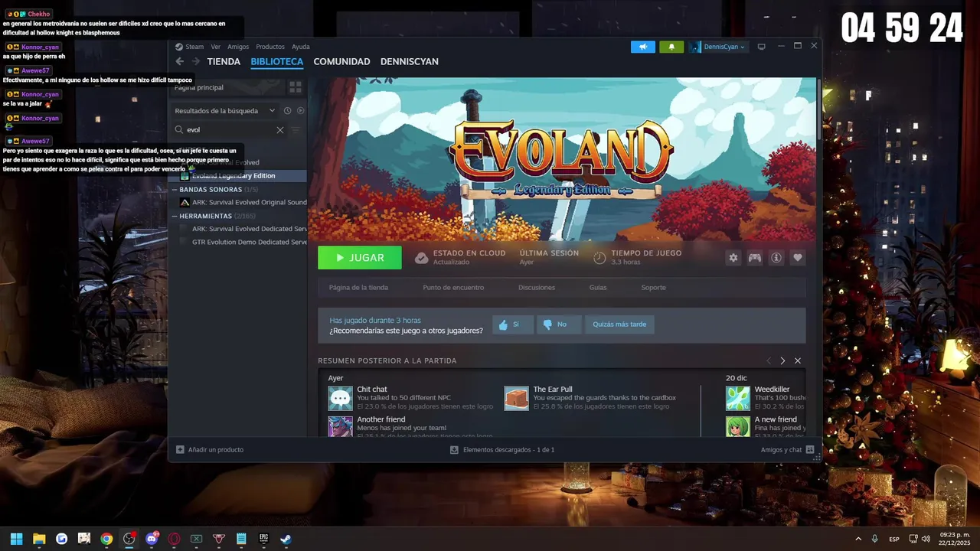Image resolution: width=980 pixels, height=551 pixels.
Task: Click the No thumbs-down button
Action: tap(559, 324)
